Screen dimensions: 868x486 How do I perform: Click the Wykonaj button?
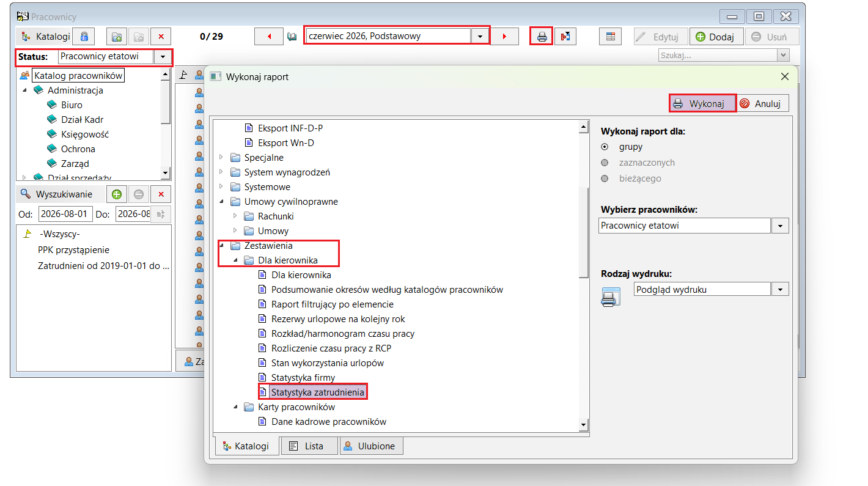click(702, 103)
